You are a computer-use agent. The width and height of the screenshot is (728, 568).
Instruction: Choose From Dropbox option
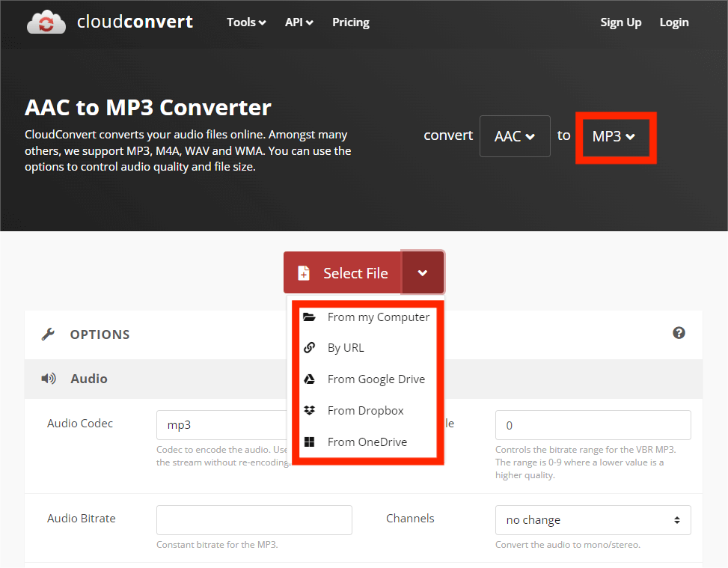pyautogui.click(x=367, y=411)
